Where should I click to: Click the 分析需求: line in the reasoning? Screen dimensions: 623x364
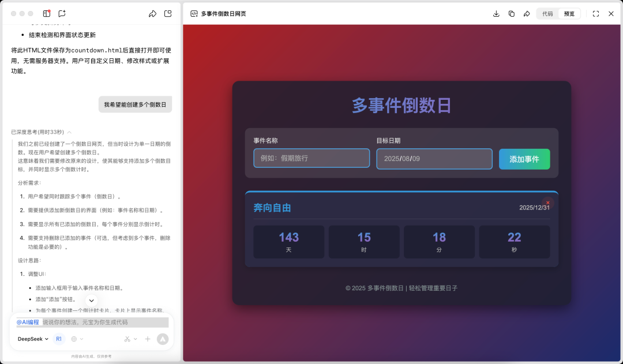point(29,183)
